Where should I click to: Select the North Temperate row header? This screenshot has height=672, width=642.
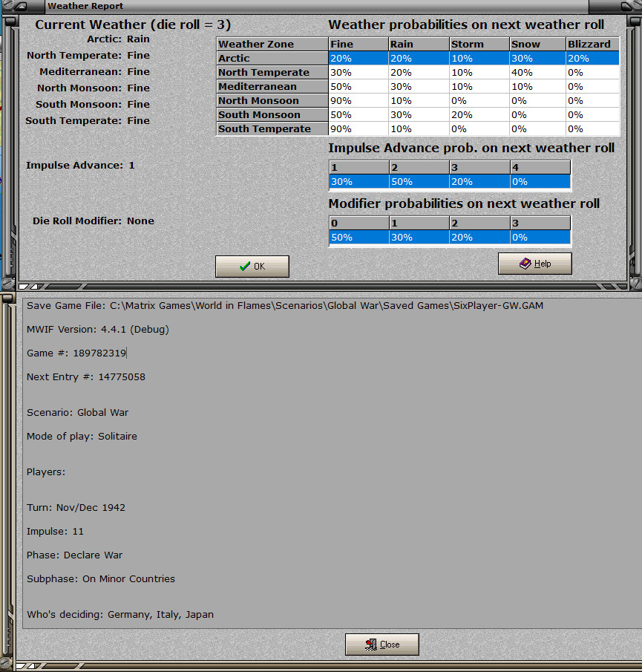pos(272,73)
